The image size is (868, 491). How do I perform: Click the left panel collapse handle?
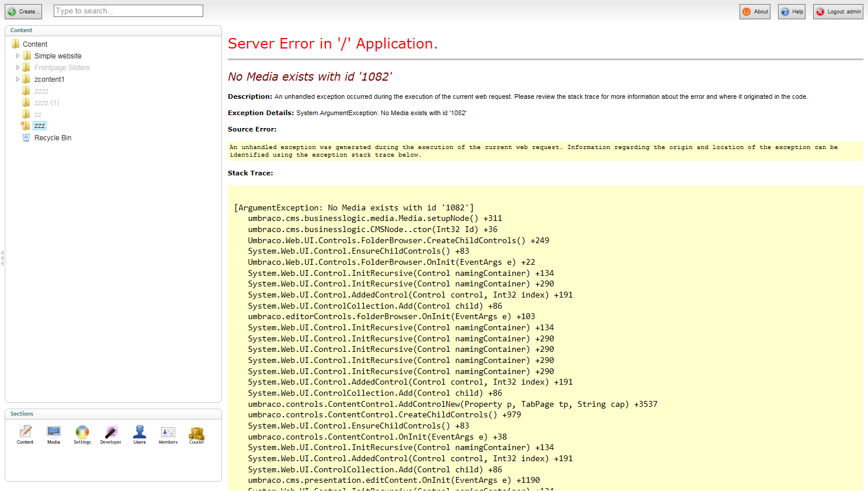coord(2,258)
